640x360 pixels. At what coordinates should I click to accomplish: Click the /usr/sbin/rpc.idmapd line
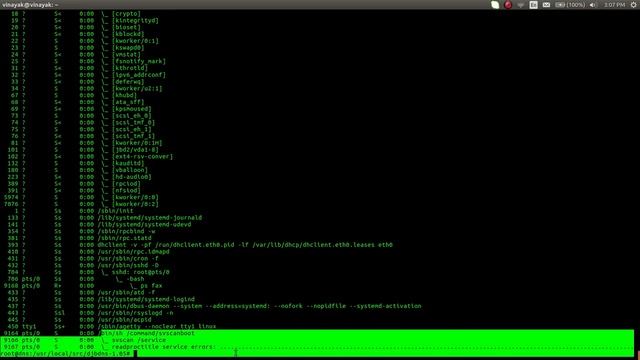[89, 252]
